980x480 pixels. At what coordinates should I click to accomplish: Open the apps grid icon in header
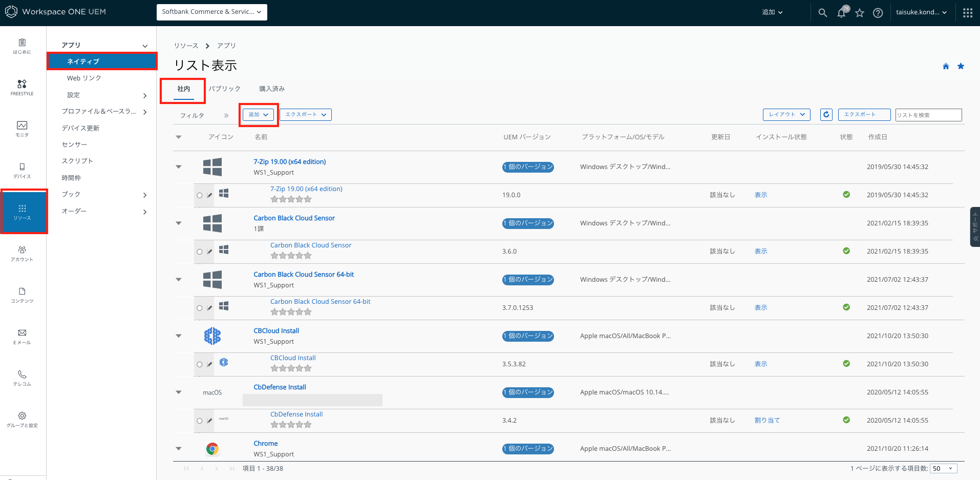[967, 13]
